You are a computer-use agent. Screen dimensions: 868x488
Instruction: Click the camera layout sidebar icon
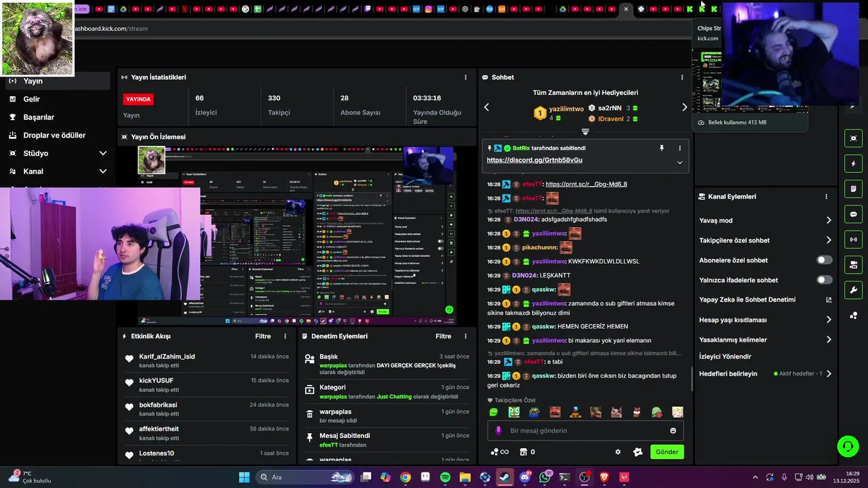[x=853, y=264]
